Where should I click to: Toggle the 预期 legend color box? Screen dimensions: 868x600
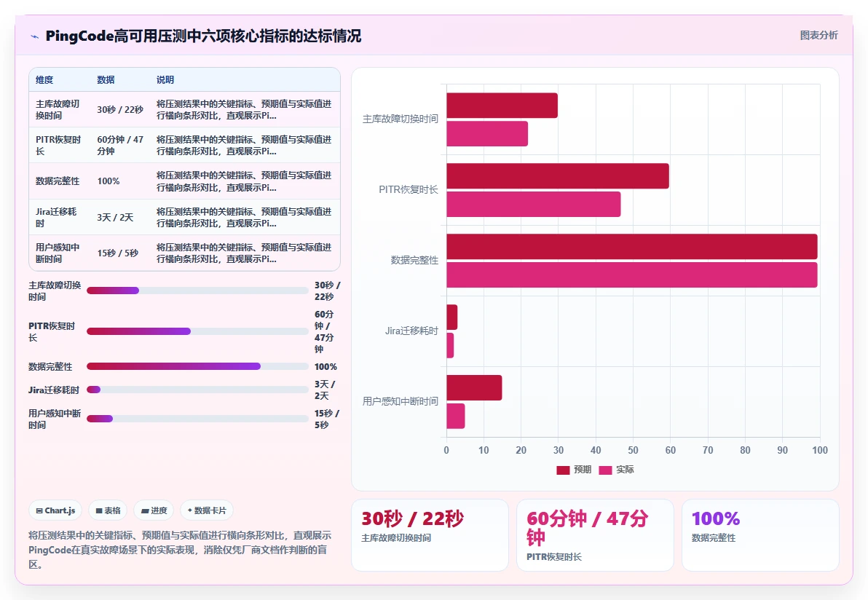563,470
